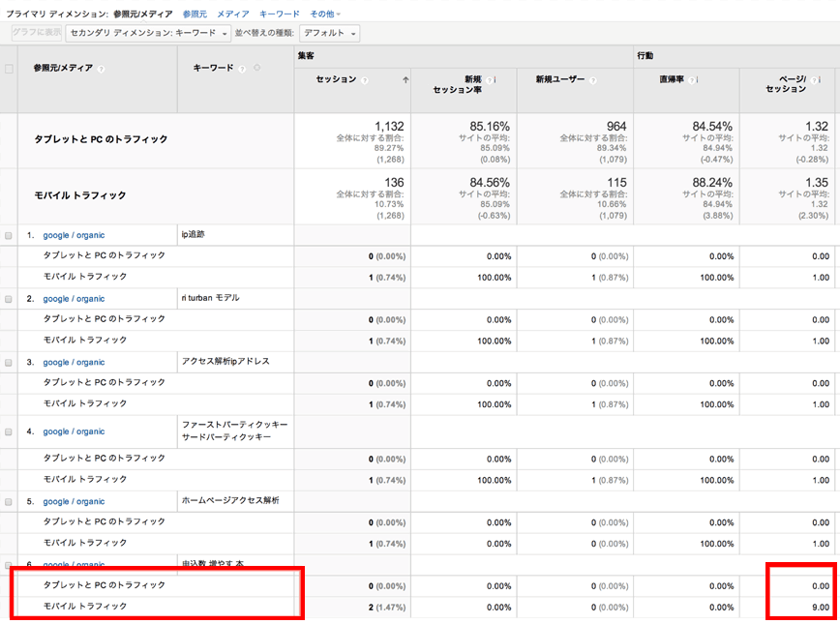
Task: Open google / organic link in row 5
Action: click(x=74, y=501)
